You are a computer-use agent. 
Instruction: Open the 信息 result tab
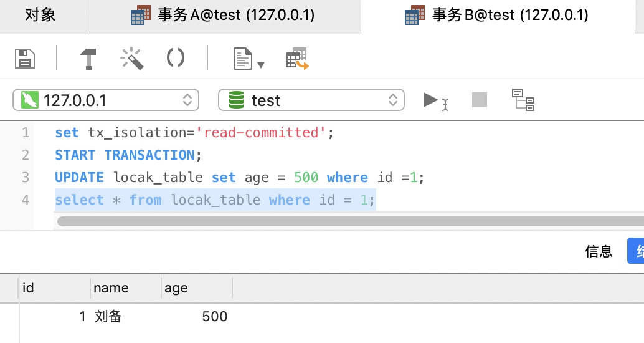click(x=599, y=251)
